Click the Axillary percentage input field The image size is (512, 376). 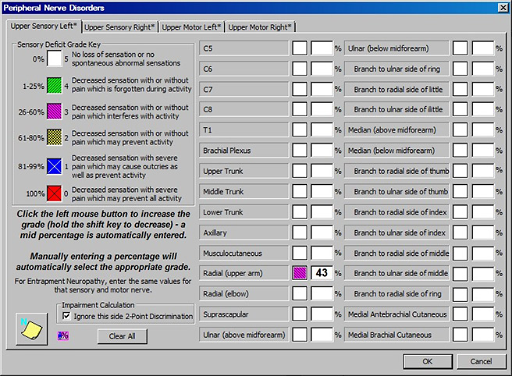coord(322,233)
